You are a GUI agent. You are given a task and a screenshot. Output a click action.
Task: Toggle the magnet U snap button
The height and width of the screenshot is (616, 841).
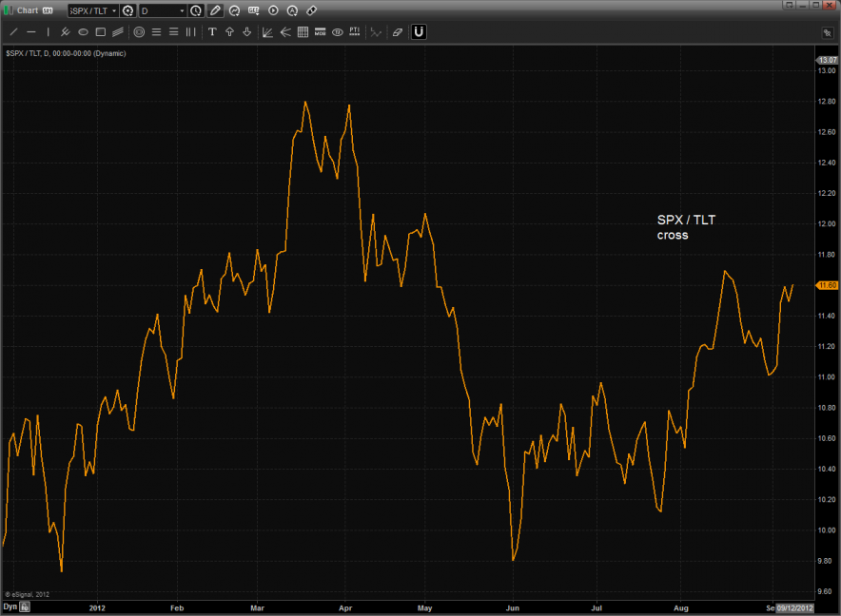[419, 32]
